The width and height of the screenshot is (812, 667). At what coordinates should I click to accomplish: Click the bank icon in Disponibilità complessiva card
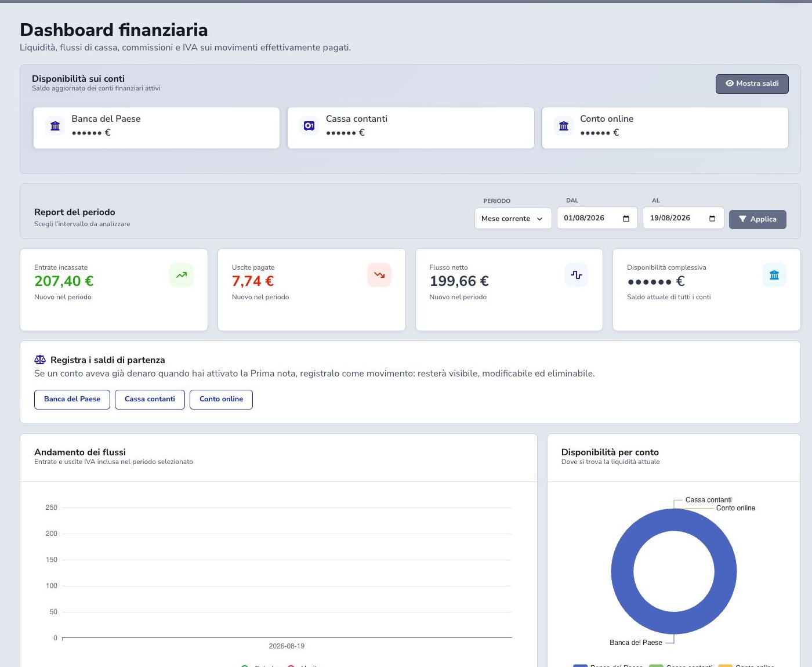click(774, 275)
